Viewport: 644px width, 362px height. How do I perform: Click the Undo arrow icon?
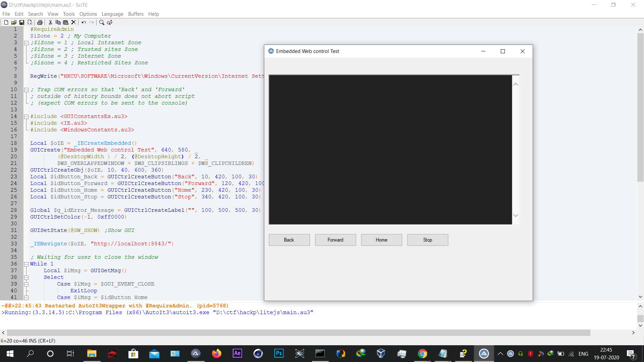[x=84, y=22]
